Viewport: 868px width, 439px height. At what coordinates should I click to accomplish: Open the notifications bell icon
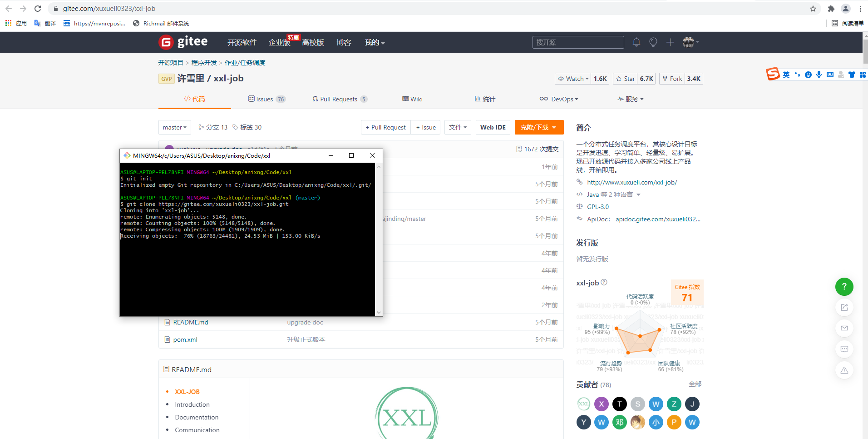pyautogui.click(x=636, y=42)
